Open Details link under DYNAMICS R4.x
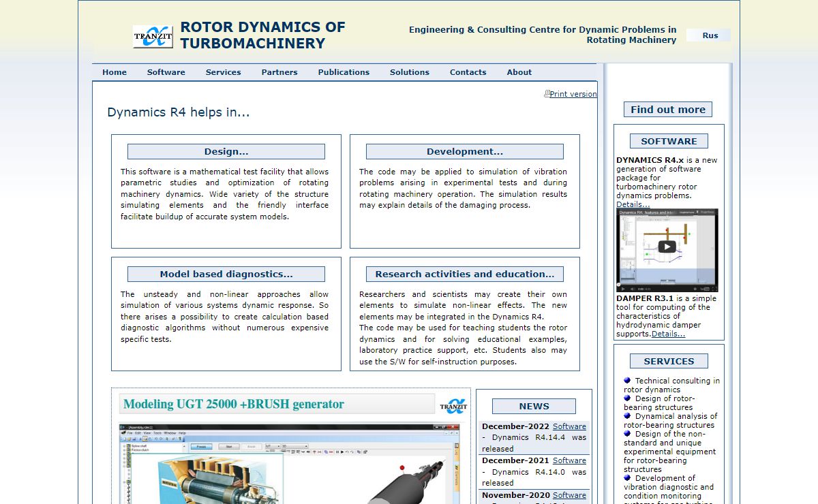This screenshot has height=504, width=818. tap(633, 204)
